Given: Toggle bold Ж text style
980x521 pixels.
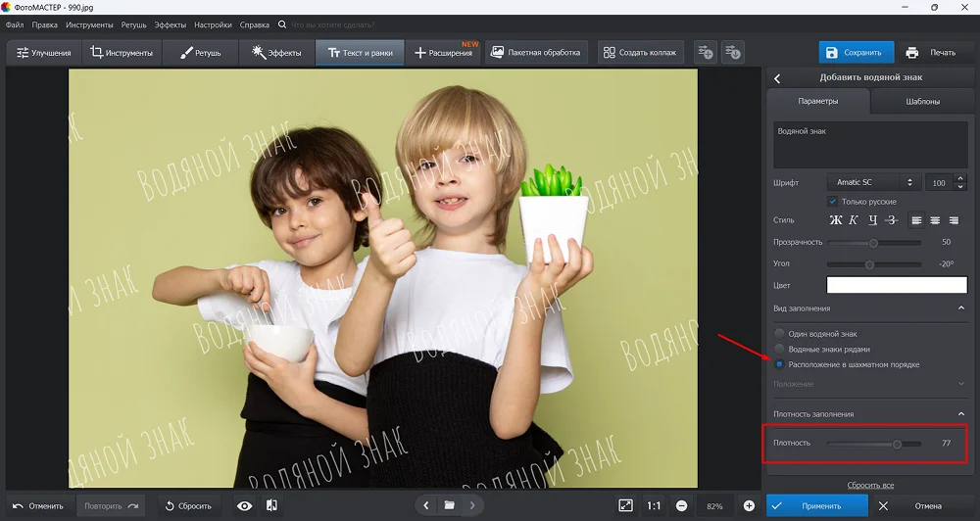Looking at the screenshot, I should click(x=836, y=220).
